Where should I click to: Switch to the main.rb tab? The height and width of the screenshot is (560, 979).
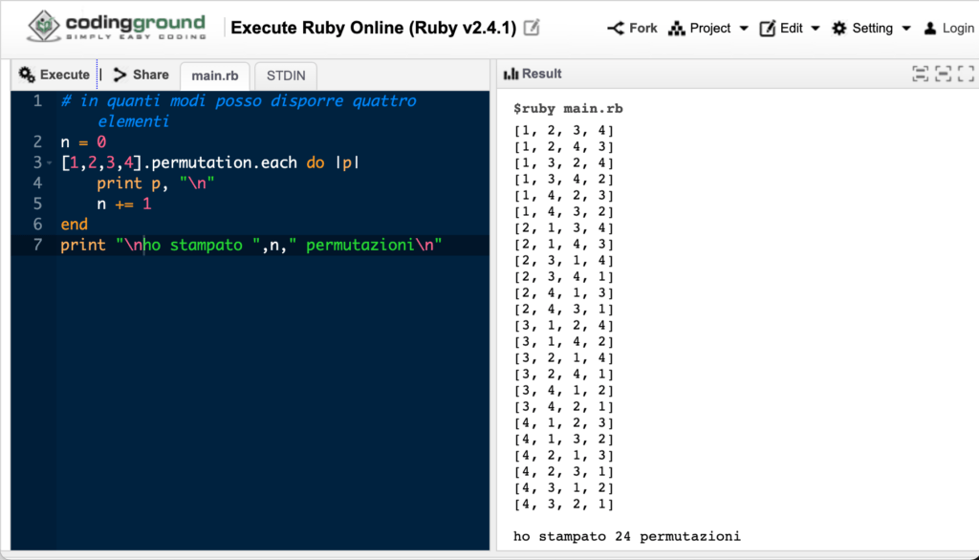click(215, 75)
